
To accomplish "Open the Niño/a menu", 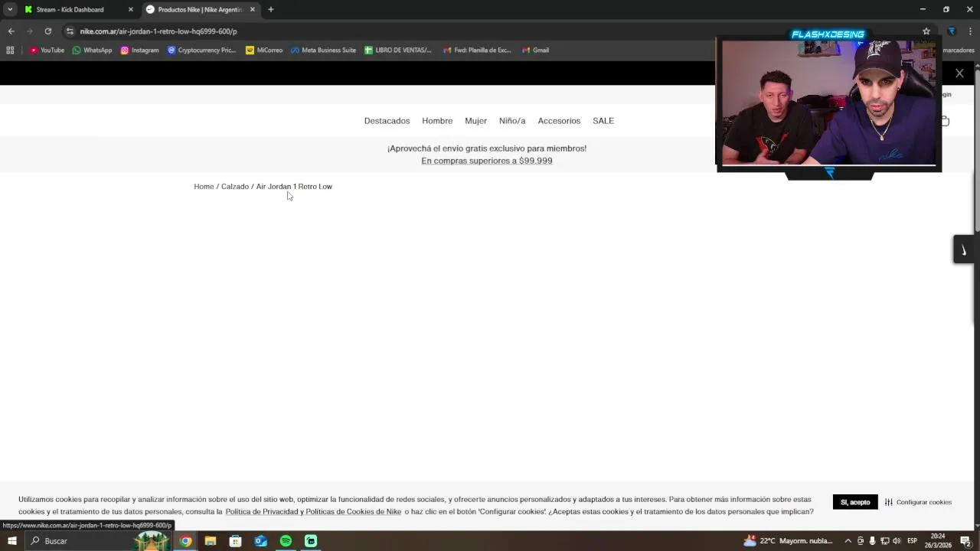I will [x=512, y=121].
